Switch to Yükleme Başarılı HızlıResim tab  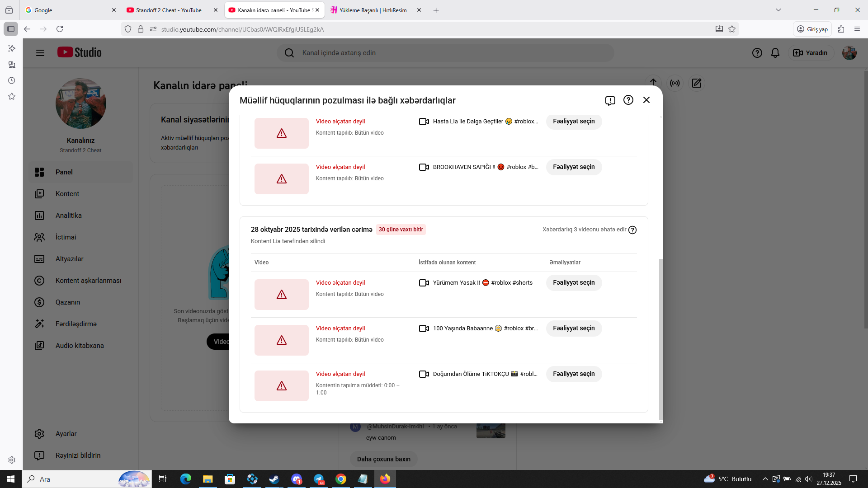click(x=376, y=10)
